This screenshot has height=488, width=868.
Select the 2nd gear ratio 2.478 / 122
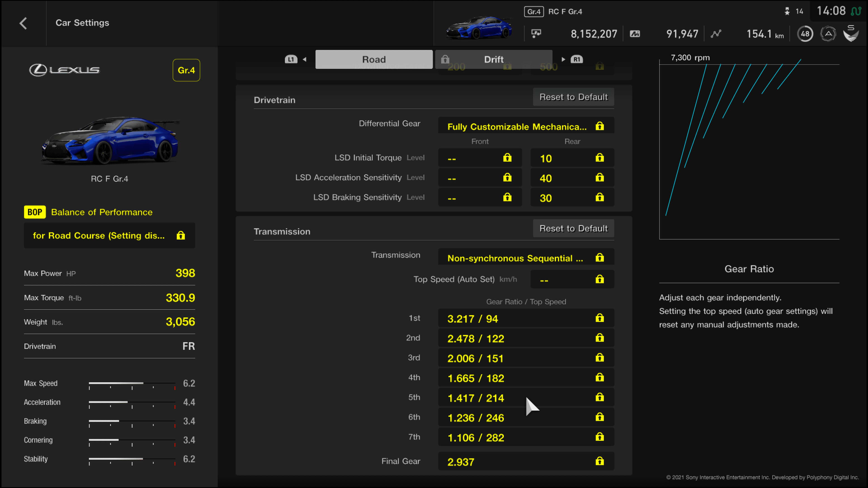(x=526, y=338)
